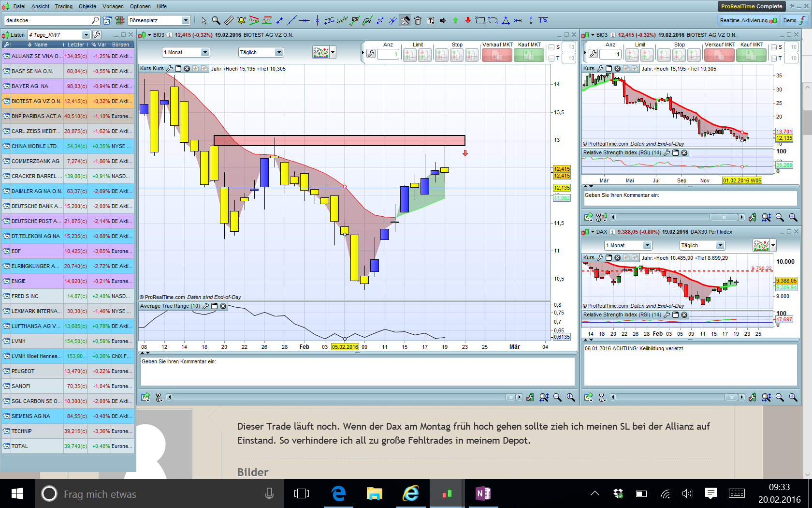Click the Realtime-Aktivierung button

click(747, 20)
